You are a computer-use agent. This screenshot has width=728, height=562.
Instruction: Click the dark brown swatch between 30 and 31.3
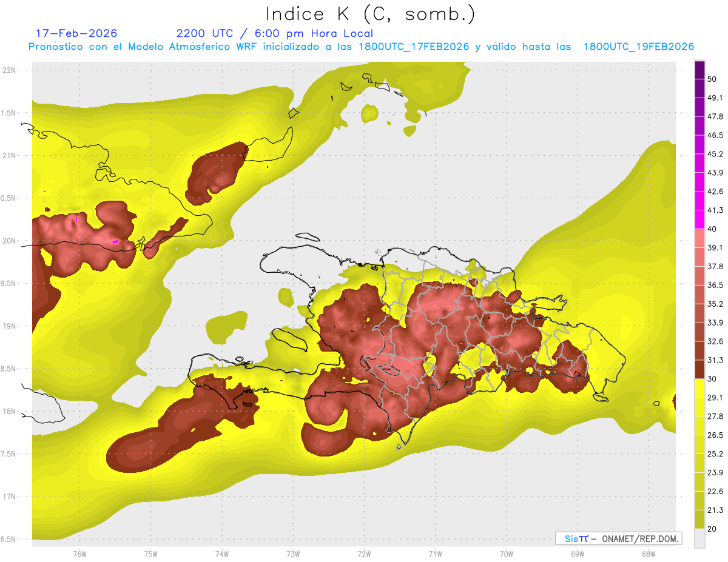tap(699, 369)
